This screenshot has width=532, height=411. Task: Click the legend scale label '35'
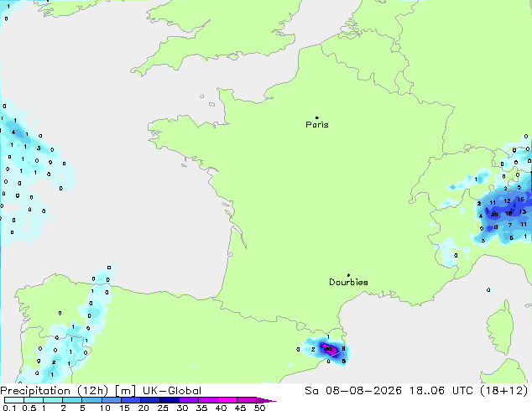[x=201, y=408]
